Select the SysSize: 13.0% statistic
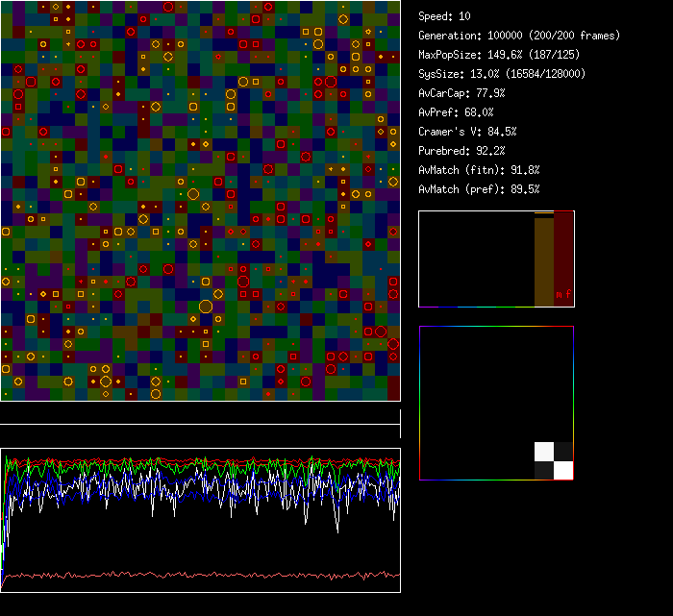Image resolution: width=673 pixels, height=616 pixels. [x=502, y=74]
